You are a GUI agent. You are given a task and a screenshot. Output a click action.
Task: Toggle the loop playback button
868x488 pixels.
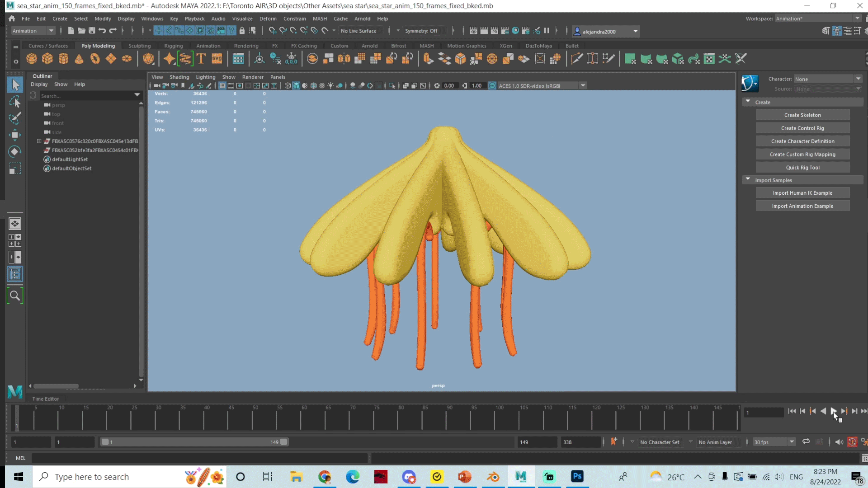click(x=806, y=442)
